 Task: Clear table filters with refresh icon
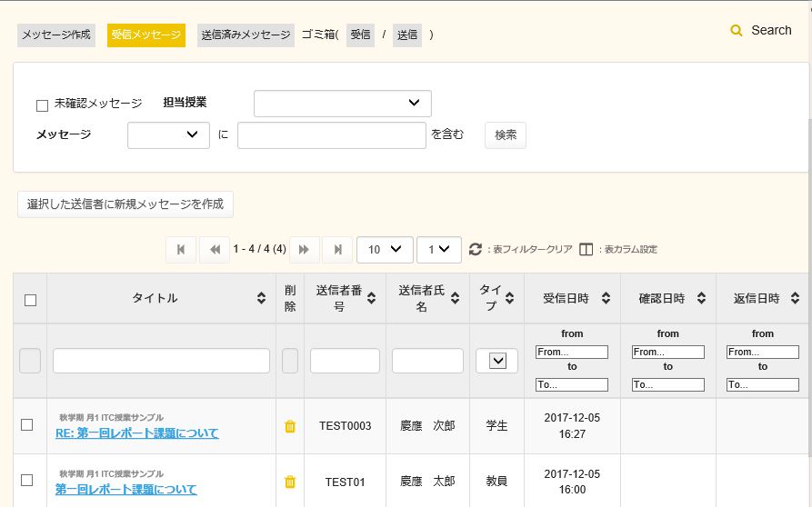476,249
